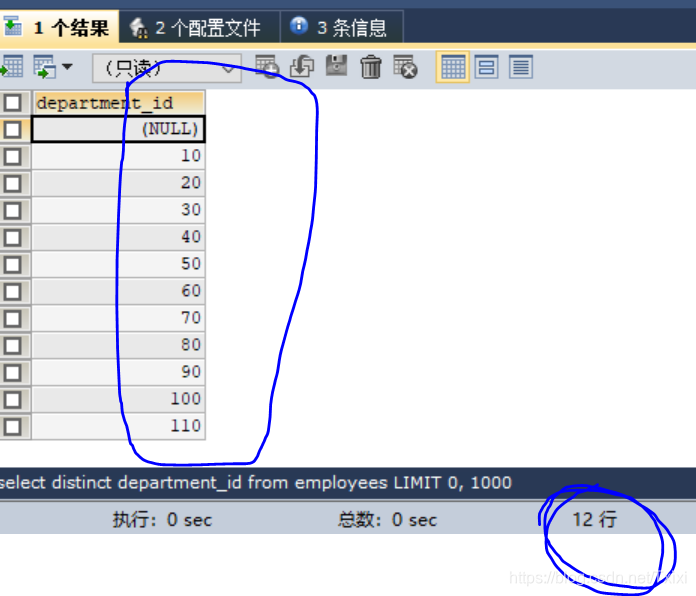The image size is (696, 596).
Task: Check the box for row 80
Action: tap(12, 346)
